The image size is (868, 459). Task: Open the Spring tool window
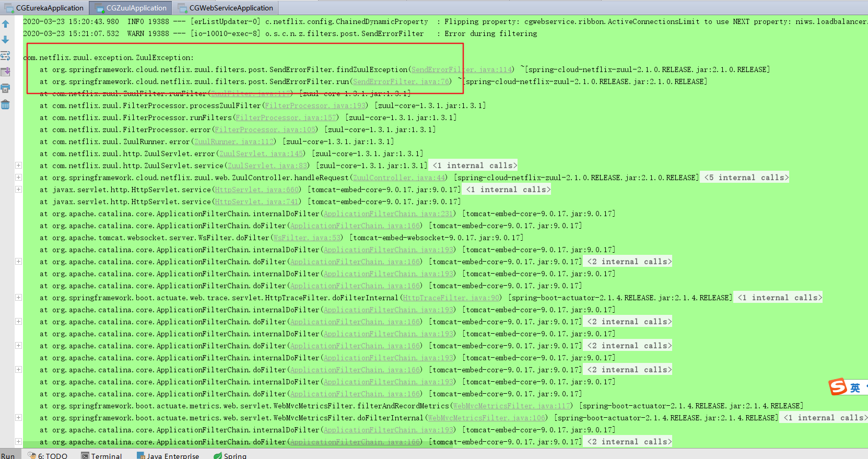tap(230, 456)
